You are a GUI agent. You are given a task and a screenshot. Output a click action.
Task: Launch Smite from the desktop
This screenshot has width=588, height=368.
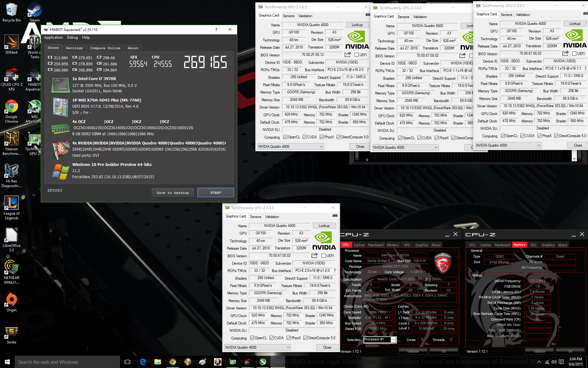(x=11, y=334)
